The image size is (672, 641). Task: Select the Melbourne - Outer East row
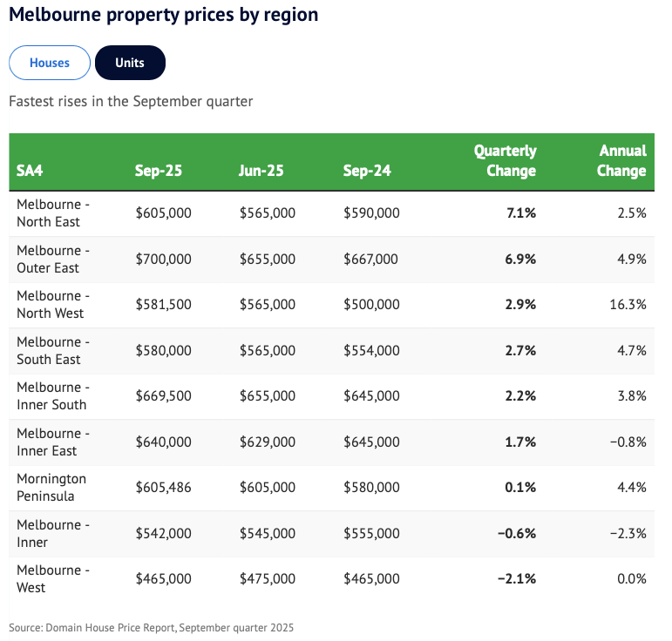[x=53, y=259]
